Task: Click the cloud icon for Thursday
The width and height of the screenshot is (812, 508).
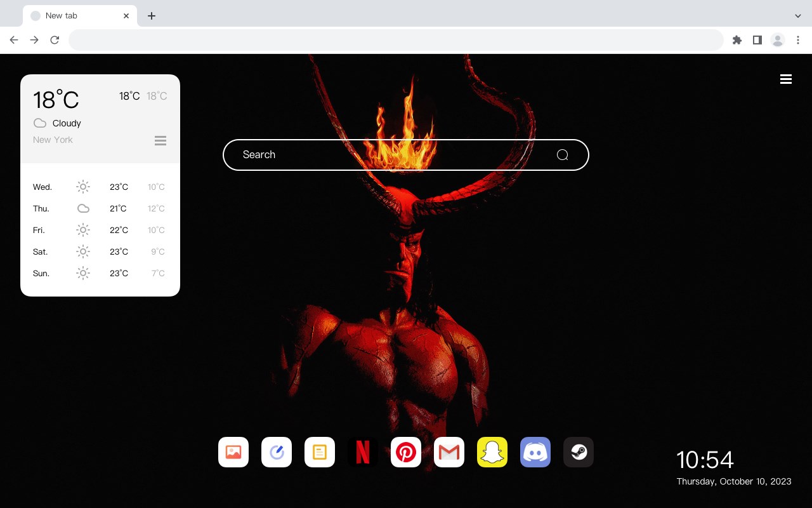Action: (x=83, y=208)
